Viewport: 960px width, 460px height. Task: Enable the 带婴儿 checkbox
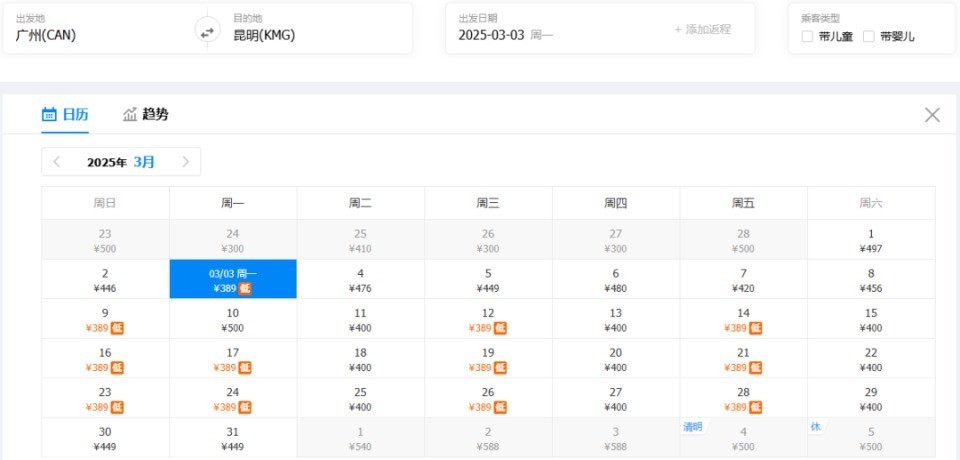click(x=869, y=37)
